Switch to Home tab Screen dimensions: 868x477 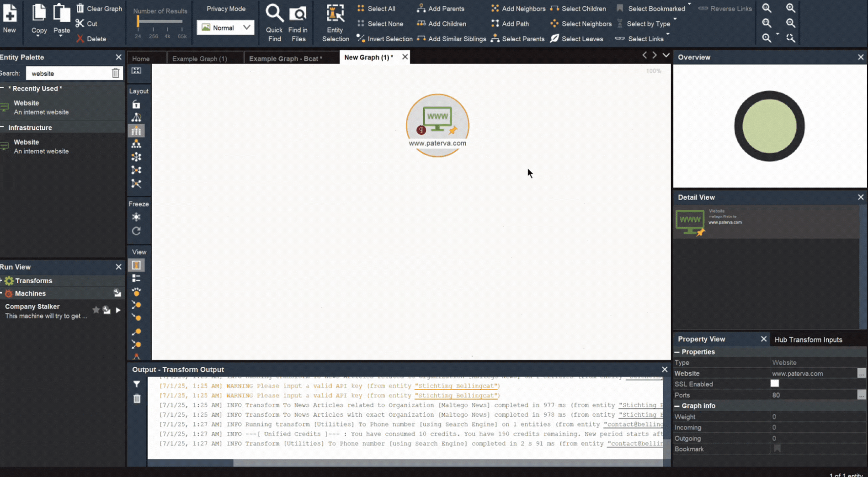click(141, 58)
